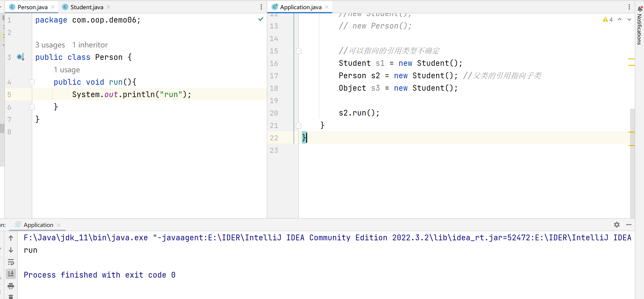Go to next highlighted error arrow

coord(629,20)
